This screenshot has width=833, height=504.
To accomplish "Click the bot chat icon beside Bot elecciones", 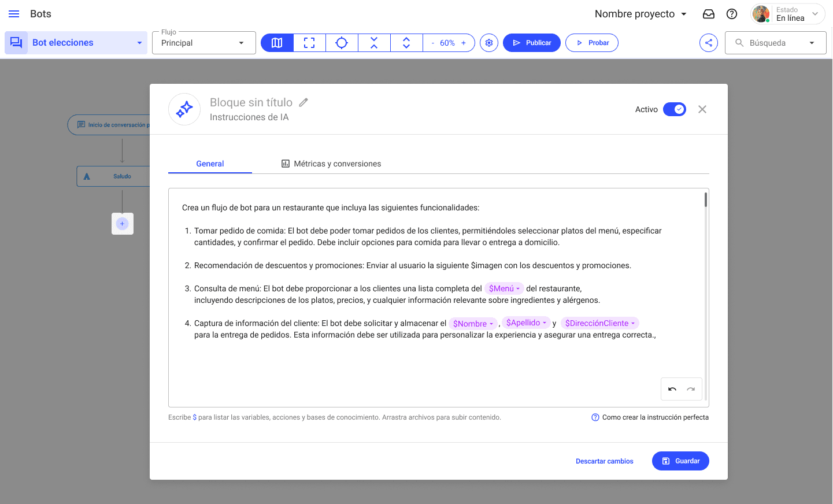I will pyautogui.click(x=16, y=43).
